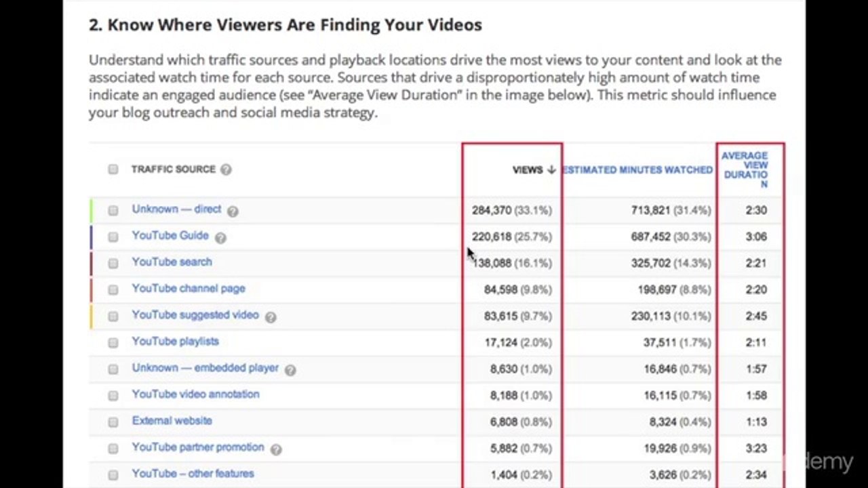The width and height of the screenshot is (868, 488).
Task: Click help icon beside YouTube suggested video
Action: coord(271,317)
